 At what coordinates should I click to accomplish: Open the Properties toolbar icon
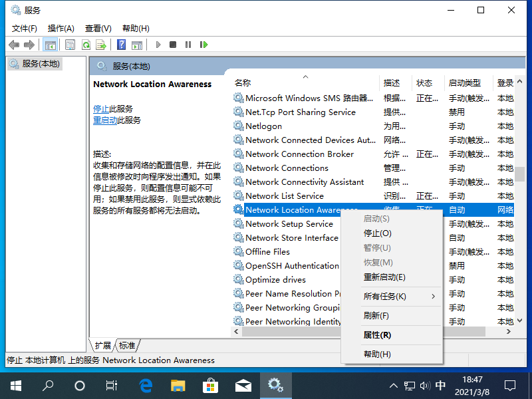point(69,45)
